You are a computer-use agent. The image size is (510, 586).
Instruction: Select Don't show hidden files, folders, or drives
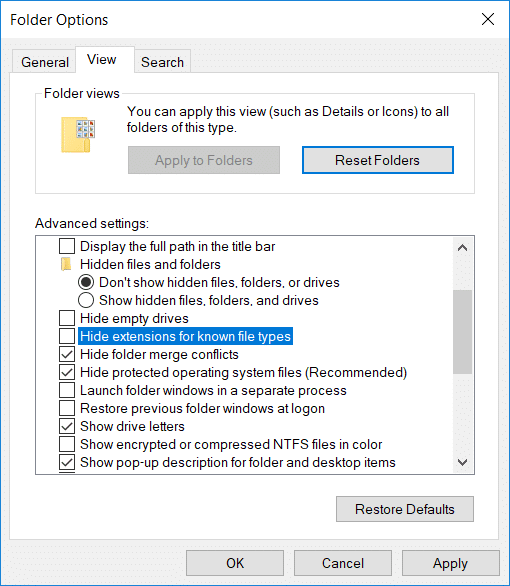point(86,282)
